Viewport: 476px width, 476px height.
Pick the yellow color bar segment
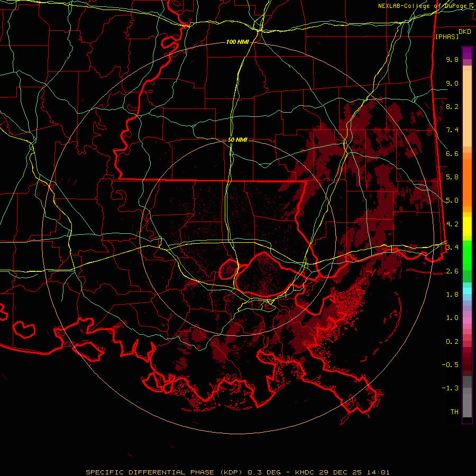coord(467,226)
